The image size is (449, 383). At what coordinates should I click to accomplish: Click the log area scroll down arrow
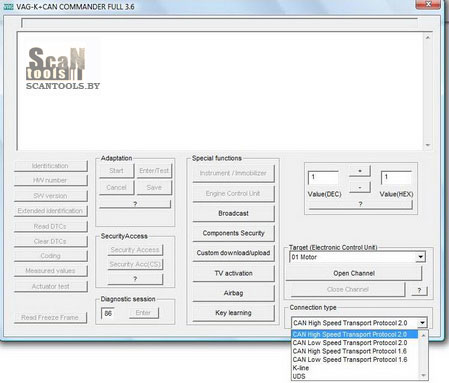point(428,145)
